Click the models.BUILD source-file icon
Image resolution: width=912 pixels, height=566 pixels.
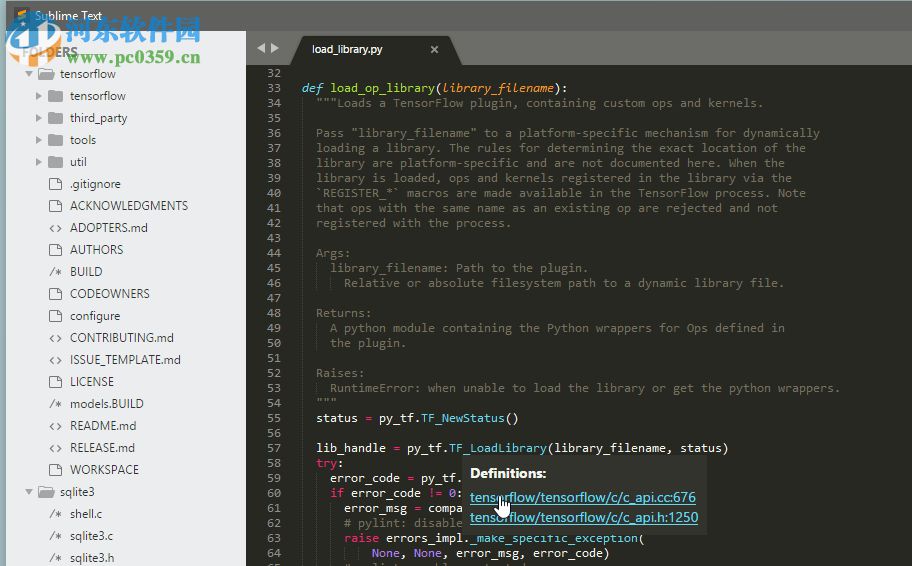tap(56, 404)
